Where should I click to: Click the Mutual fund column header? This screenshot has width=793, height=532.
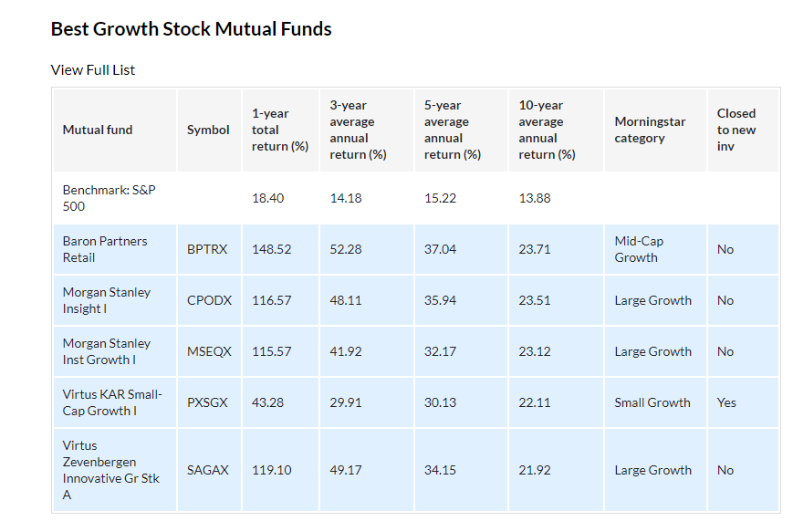[x=98, y=130]
